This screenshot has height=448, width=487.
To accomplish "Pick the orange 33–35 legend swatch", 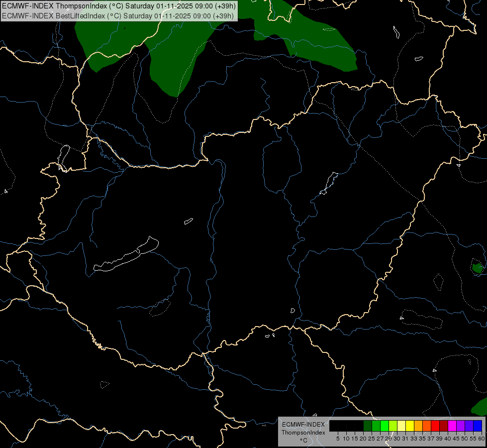I will 418,426.
